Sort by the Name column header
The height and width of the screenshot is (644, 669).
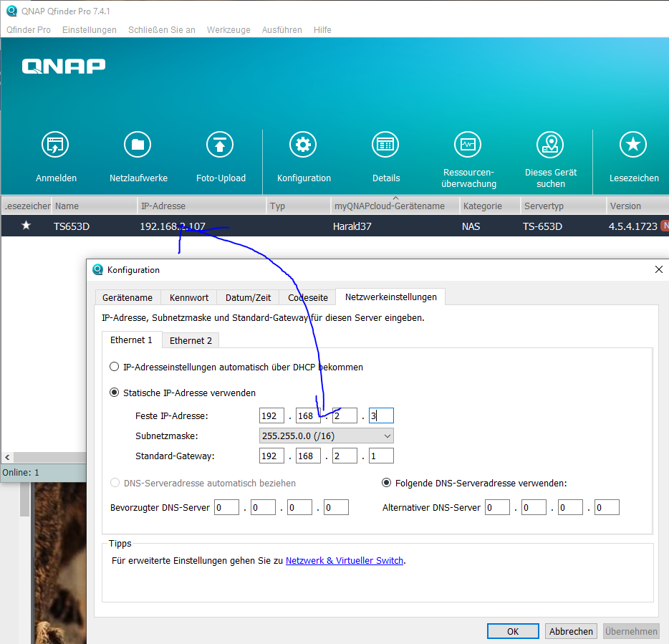pos(95,206)
